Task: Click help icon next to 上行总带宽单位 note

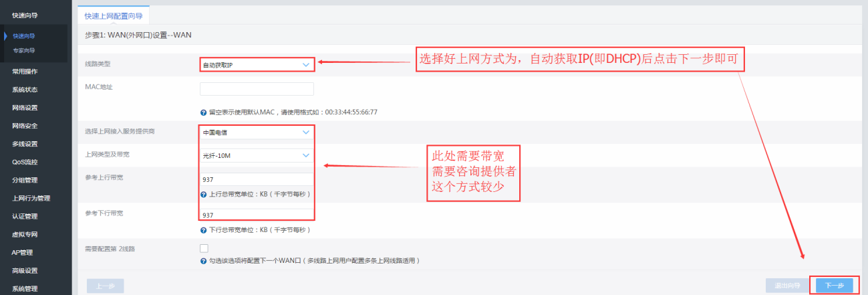Action: click(x=203, y=195)
